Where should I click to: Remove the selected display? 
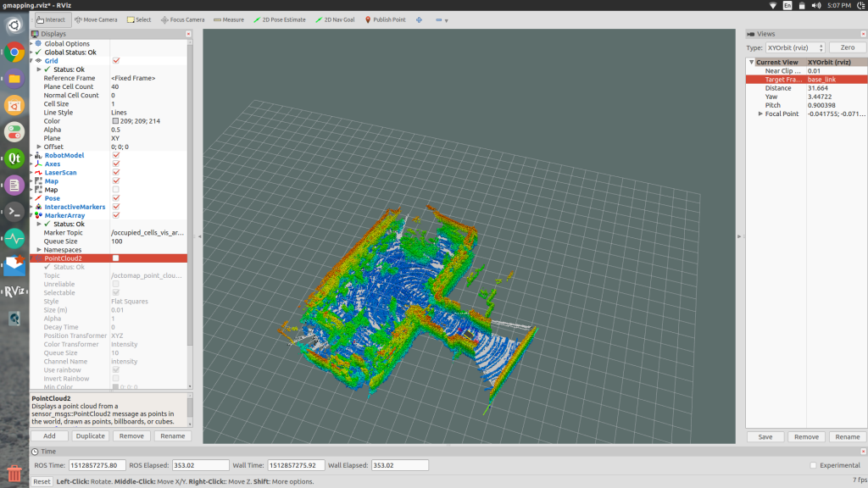click(131, 436)
